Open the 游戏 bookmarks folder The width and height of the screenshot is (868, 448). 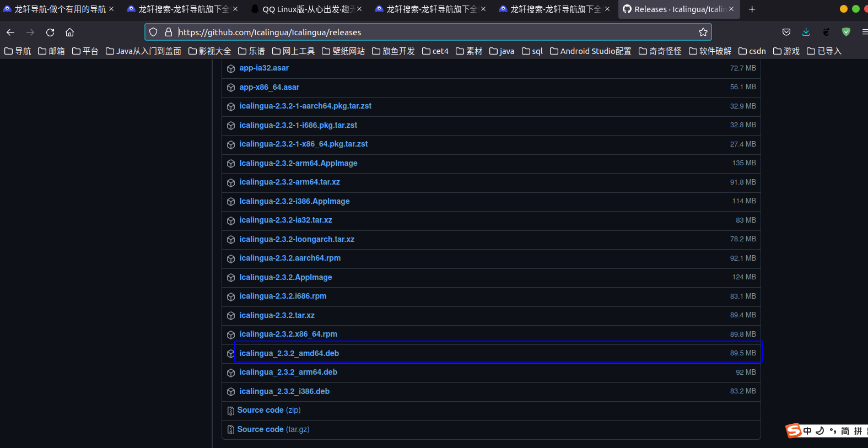(x=786, y=51)
